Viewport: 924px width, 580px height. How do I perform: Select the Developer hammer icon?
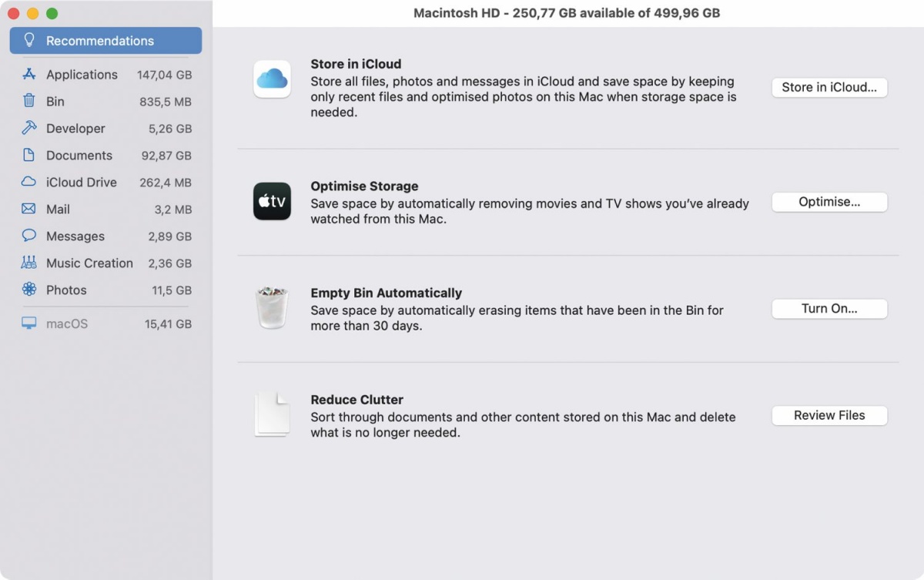point(29,128)
